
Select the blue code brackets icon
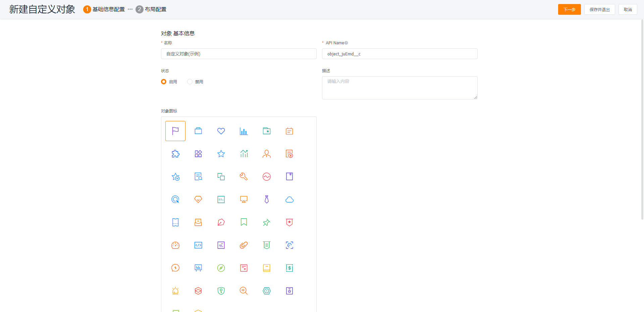[198, 245]
